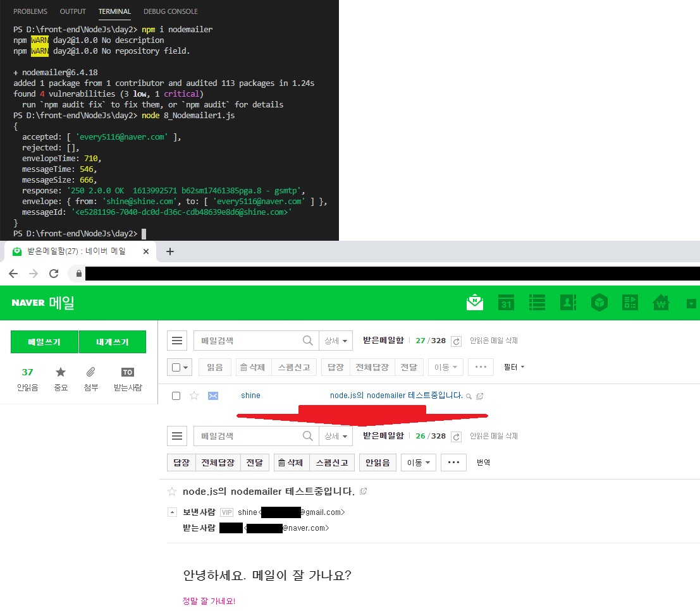Click the envelope icon in shine mail row

(213, 396)
